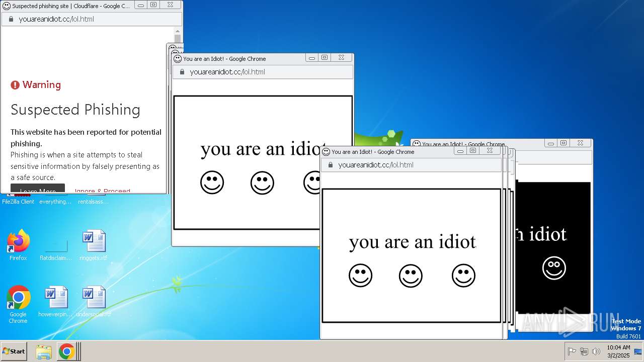Click URL bar of middle Idiot window
The height and width of the screenshot is (362, 644).
pyautogui.click(x=263, y=72)
